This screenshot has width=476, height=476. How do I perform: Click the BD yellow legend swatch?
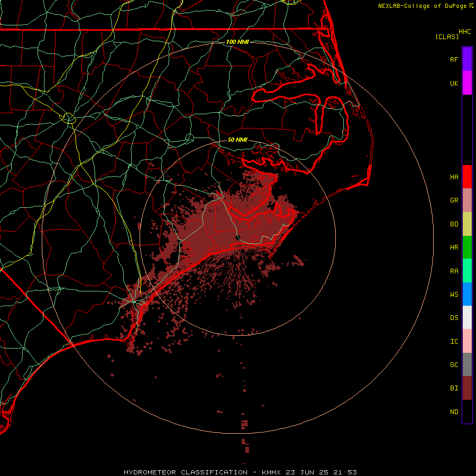coord(467,224)
